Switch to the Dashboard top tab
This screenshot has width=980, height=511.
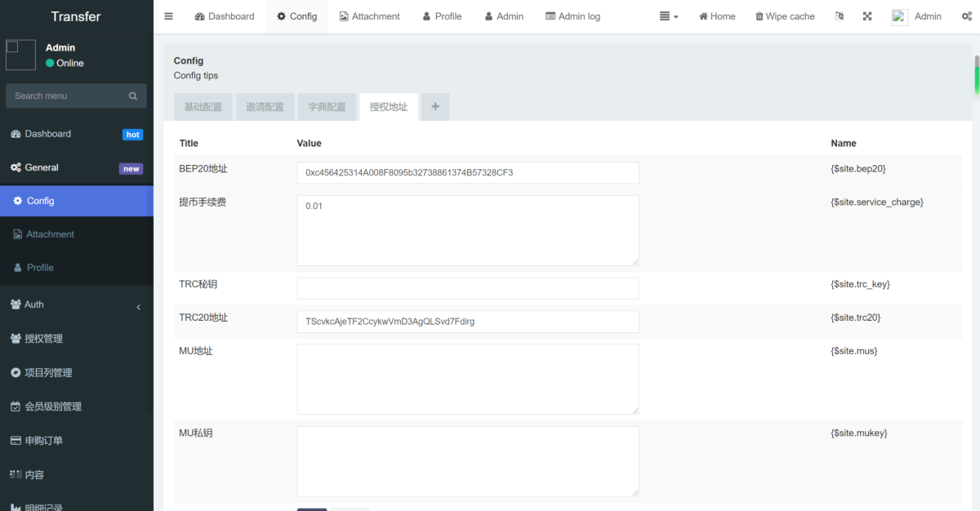click(225, 16)
